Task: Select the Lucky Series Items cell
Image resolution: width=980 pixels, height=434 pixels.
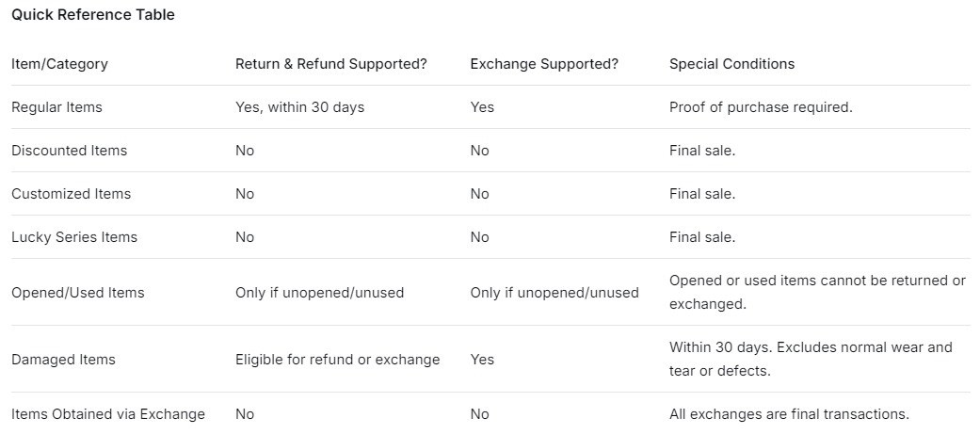Action: click(74, 237)
